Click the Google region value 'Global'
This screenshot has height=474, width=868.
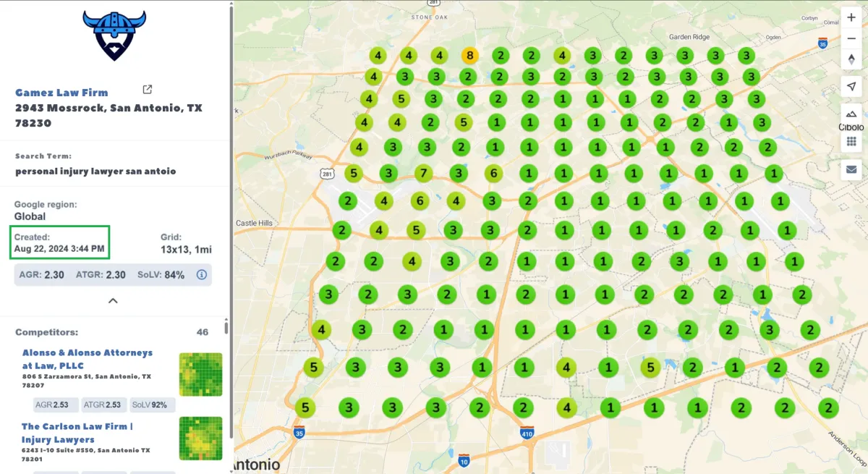point(30,216)
